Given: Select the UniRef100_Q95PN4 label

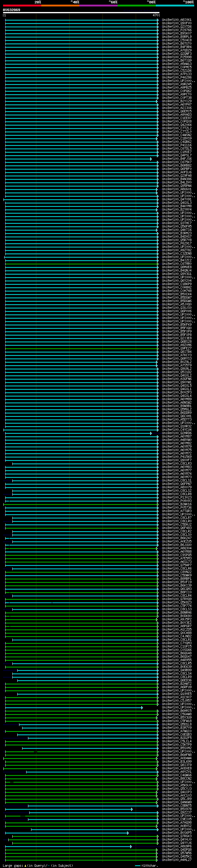Looking at the screenshot, I should [176, 186].
